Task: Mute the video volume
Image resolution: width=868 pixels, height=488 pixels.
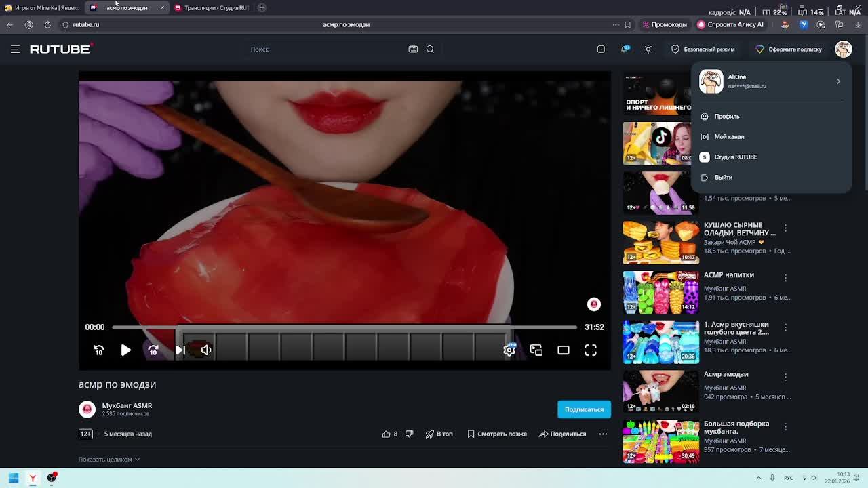Action: pyautogui.click(x=206, y=350)
